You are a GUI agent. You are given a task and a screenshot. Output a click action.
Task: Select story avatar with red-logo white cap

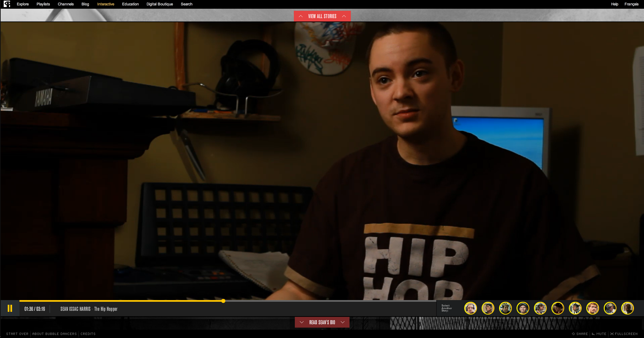click(x=610, y=308)
